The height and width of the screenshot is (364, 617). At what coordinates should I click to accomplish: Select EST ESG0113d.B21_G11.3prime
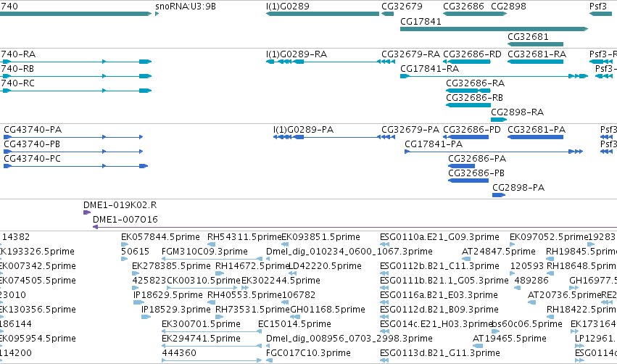384,360
